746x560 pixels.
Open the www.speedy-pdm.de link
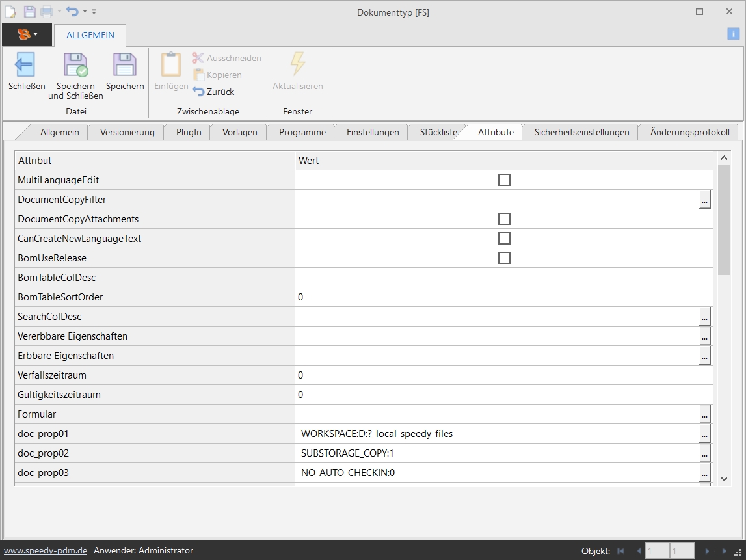pyautogui.click(x=46, y=550)
